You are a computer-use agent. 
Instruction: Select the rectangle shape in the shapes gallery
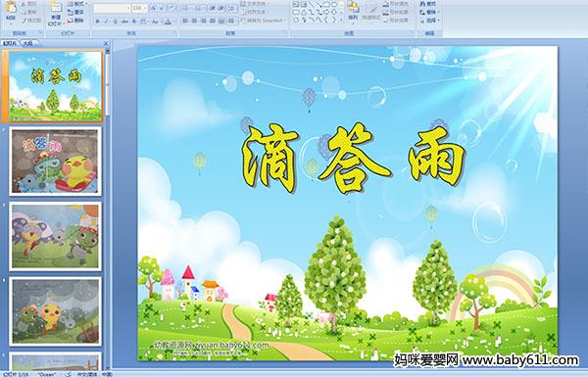[x=326, y=5]
